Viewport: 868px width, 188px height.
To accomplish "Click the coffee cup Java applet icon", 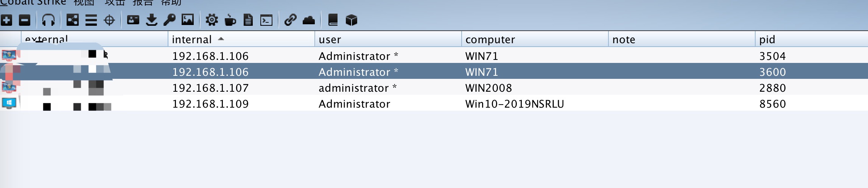I will pyautogui.click(x=230, y=20).
